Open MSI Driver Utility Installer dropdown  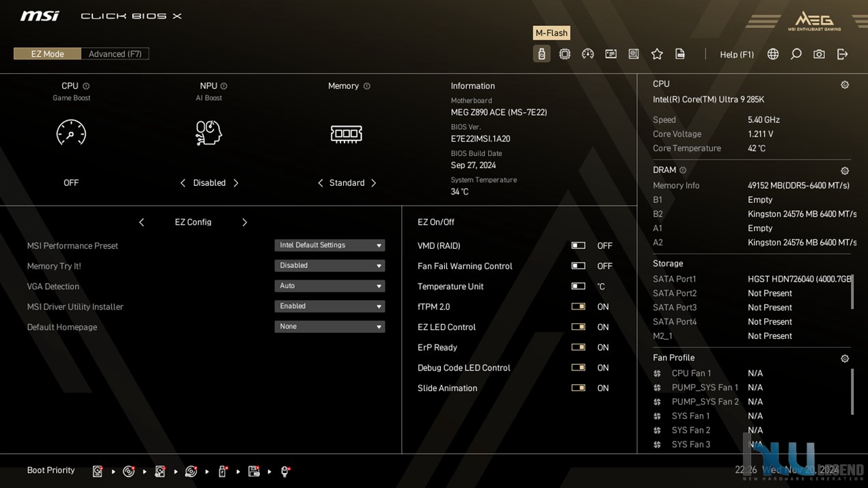pyautogui.click(x=329, y=306)
